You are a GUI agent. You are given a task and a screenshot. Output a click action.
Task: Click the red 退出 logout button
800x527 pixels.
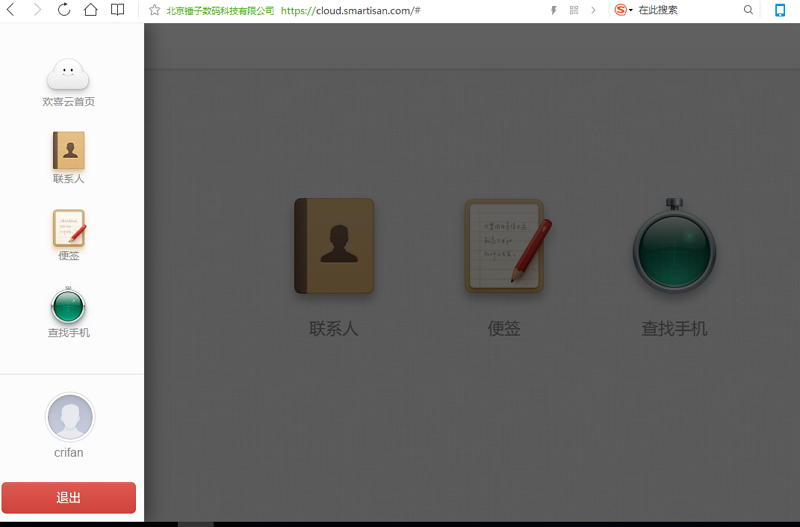[69, 497]
